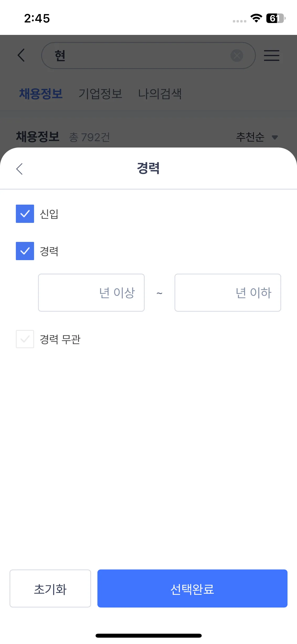Confirm with the 선택완료 button
This screenshot has height=644, width=297.
tap(192, 588)
